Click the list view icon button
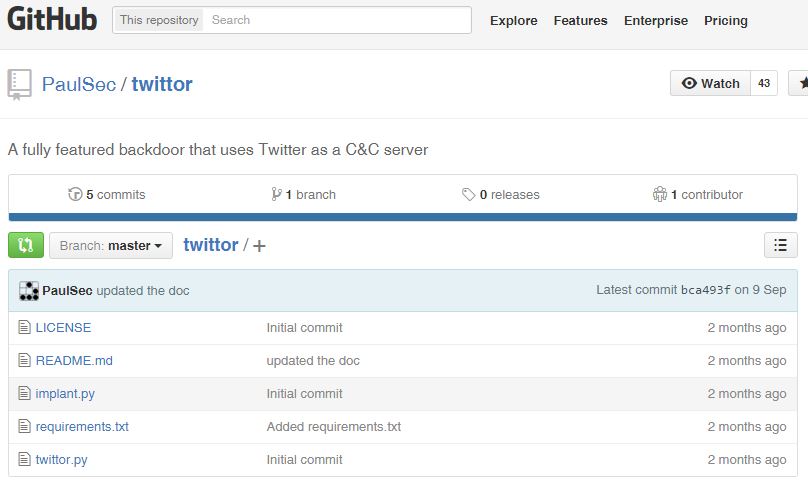The width and height of the screenshot is (808, 482). coord(780,245)
